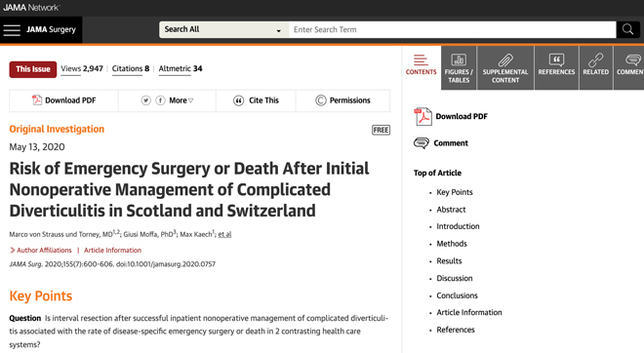Click the This Issue button
The width and height of the screenshot is (644, 353).
tap(33, 69)
